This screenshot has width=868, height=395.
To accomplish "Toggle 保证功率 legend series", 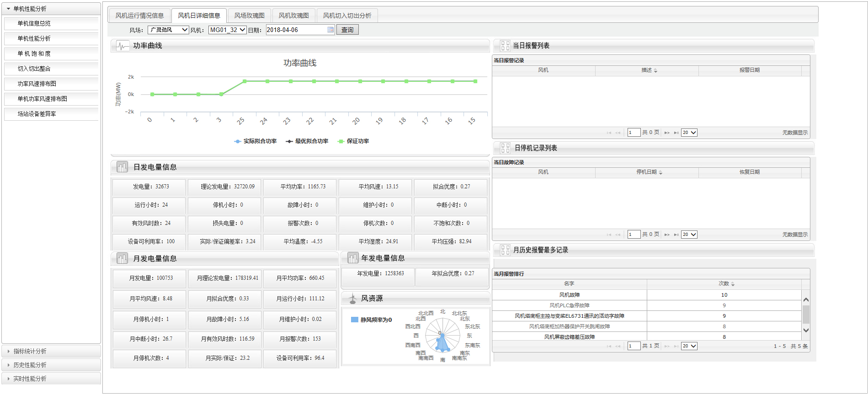I will pos(353,141).
